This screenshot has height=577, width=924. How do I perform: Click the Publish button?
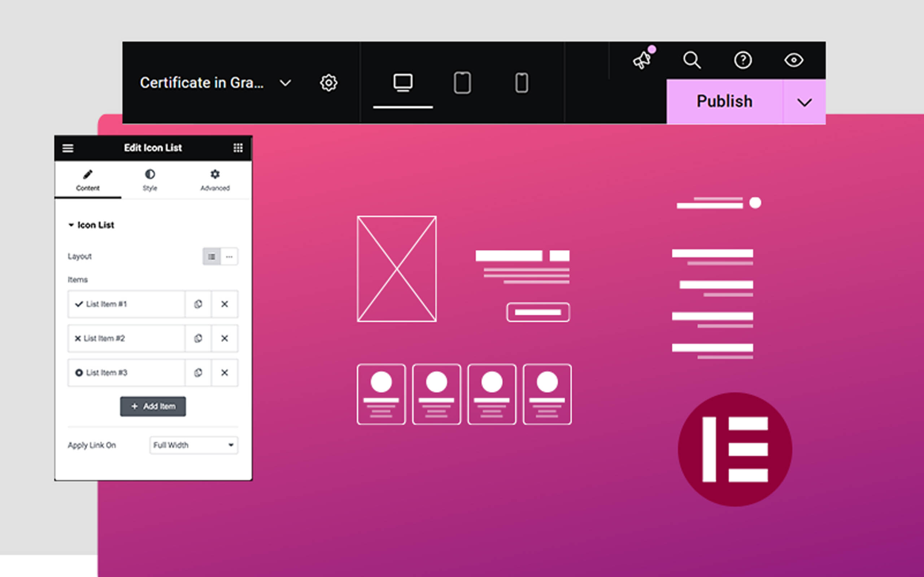pos(724,101)
